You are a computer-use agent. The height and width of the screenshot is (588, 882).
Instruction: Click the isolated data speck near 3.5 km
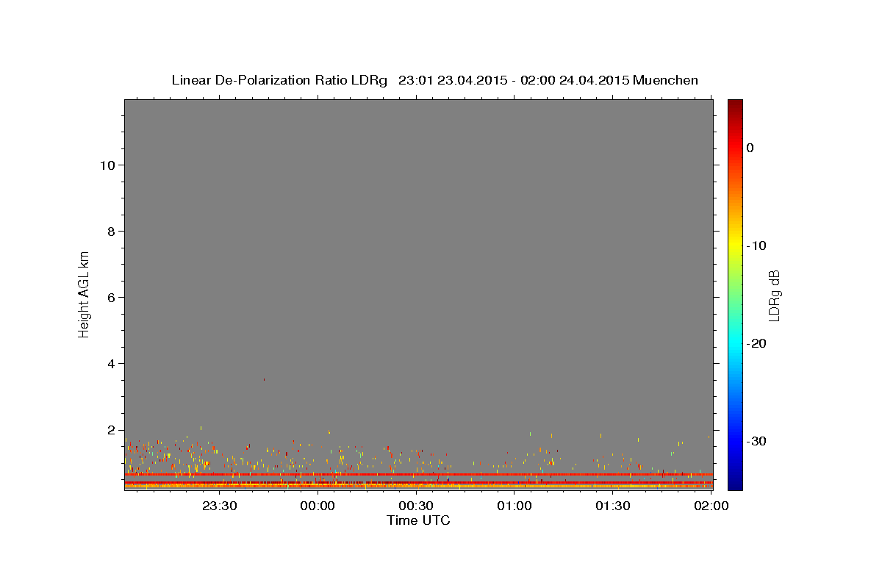tap(264, 379)
